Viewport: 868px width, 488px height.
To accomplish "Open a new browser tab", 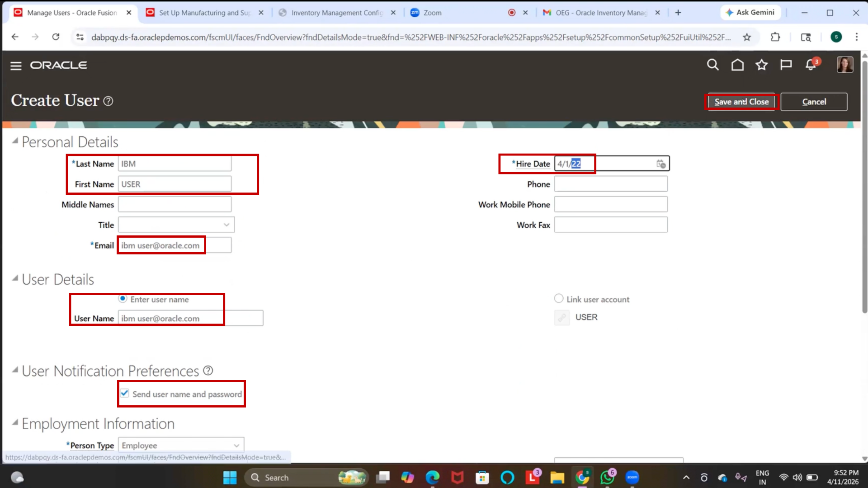I will click(678, 13).
